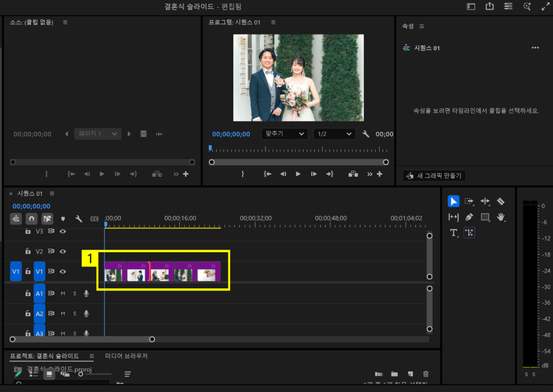Select the Type tool
The image size is (553, 392).
[x=453, y=233]
